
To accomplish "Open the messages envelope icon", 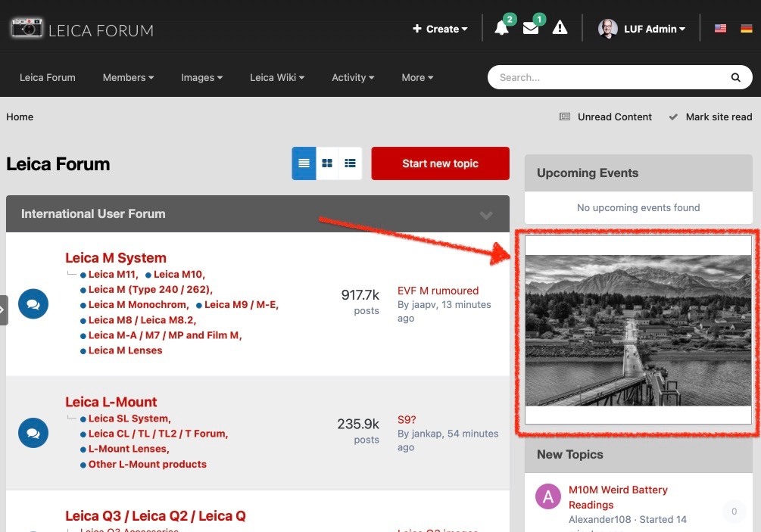I will coord(531,29).
